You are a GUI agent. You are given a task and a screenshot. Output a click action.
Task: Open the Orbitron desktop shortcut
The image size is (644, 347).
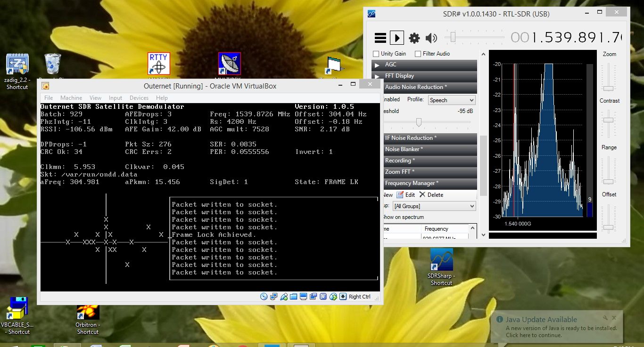[88, 319]
